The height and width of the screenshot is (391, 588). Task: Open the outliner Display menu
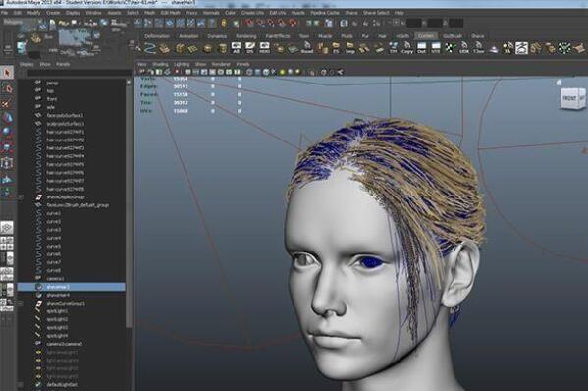27,64
